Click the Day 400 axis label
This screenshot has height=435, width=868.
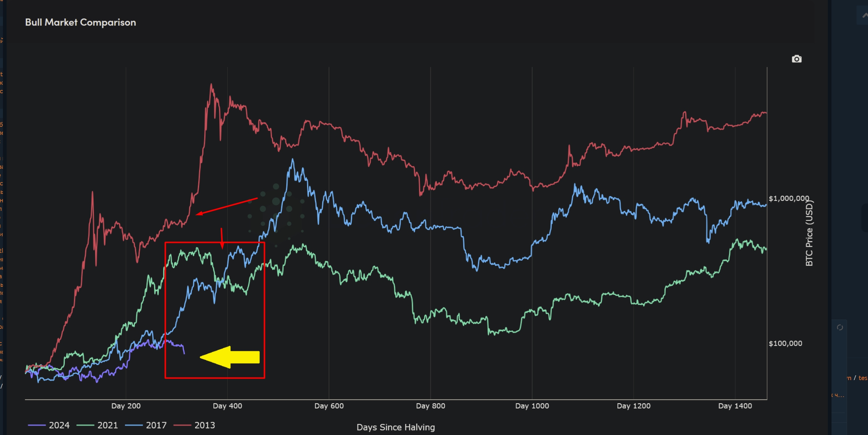[227, 406]
